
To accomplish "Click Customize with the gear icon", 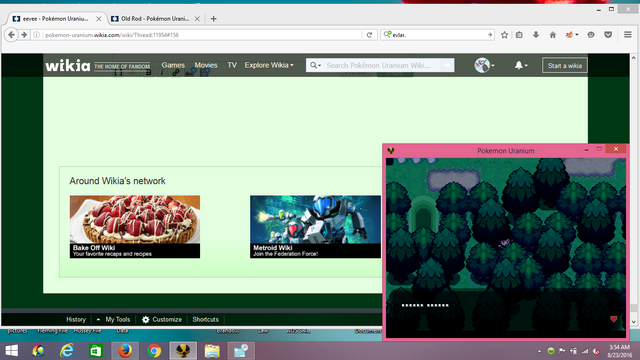I will coord(162,320).
